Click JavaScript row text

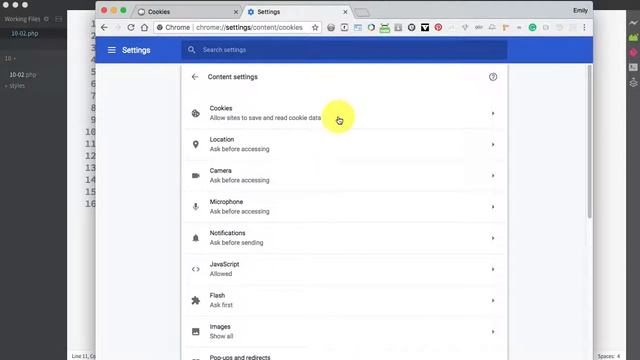(x=224, y=269)
